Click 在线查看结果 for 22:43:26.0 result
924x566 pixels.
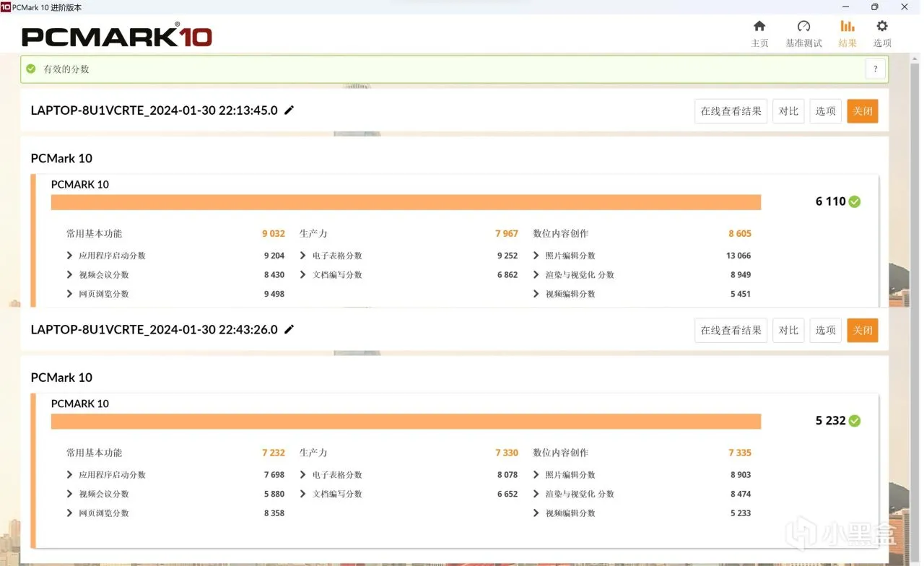[x=731, y=330]
